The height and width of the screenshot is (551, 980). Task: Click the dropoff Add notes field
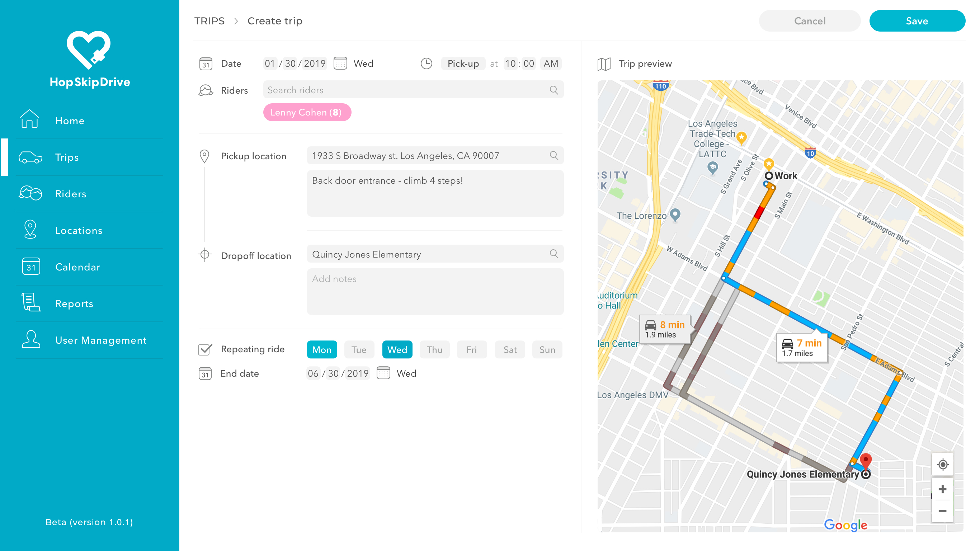[x=435, y=292]
